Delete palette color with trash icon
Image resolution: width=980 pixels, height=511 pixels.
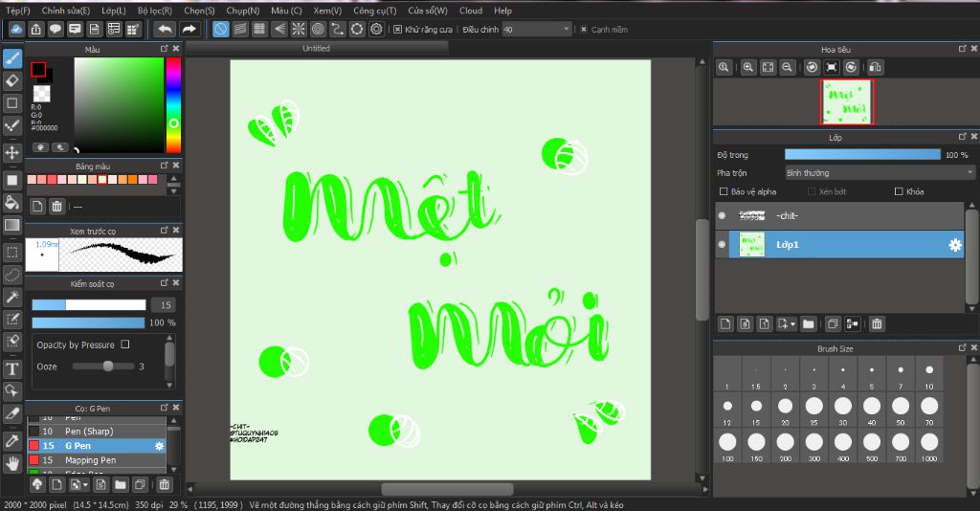coord(56,206)
